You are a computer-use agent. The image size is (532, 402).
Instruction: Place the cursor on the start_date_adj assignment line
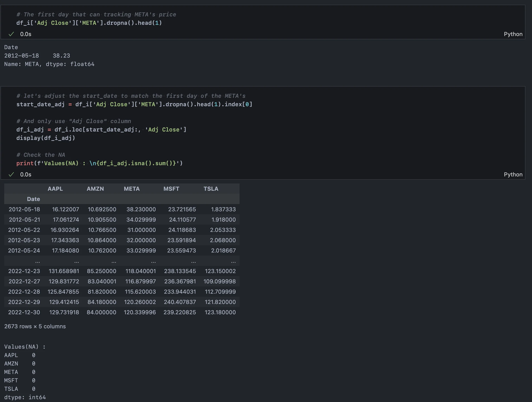[134, 104]
